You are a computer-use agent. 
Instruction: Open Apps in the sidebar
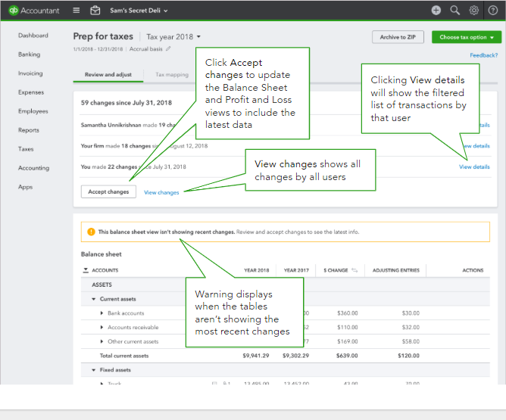26,187
